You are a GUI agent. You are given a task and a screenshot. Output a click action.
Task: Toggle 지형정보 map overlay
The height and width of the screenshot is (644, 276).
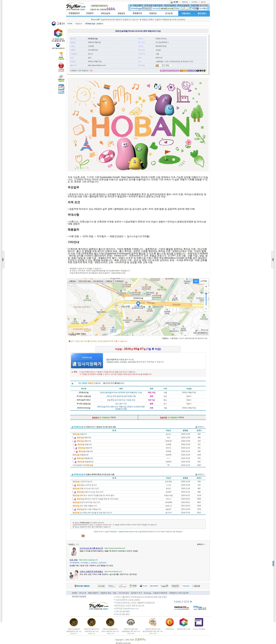(x=109, y=281)
